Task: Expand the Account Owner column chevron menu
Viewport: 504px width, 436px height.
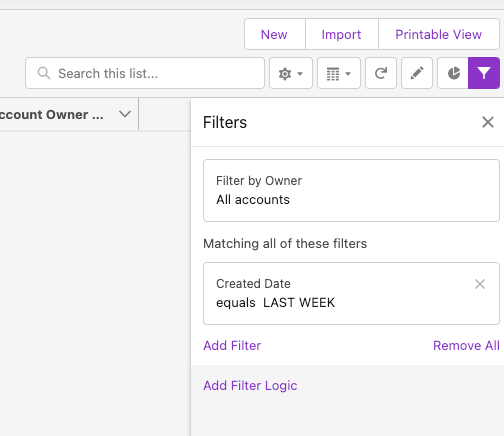Action: coord(125,114)
